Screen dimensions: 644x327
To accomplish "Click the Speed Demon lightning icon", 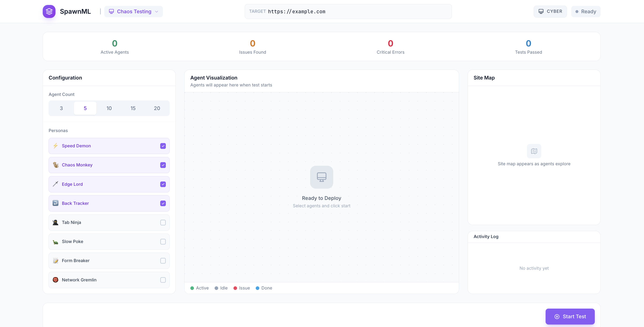I will tap(56, 146).
